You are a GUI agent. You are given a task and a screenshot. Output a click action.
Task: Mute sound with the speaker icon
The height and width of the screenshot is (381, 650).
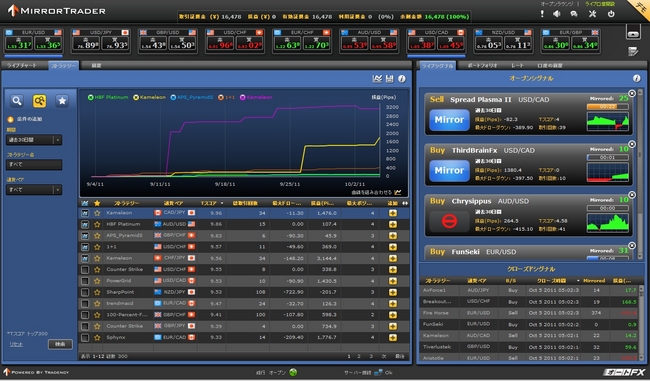coord(557,14)
